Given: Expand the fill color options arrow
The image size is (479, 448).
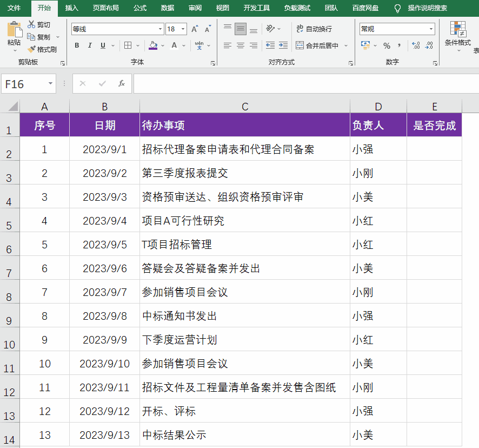Looking at the screenshot, I should [163, 45].
